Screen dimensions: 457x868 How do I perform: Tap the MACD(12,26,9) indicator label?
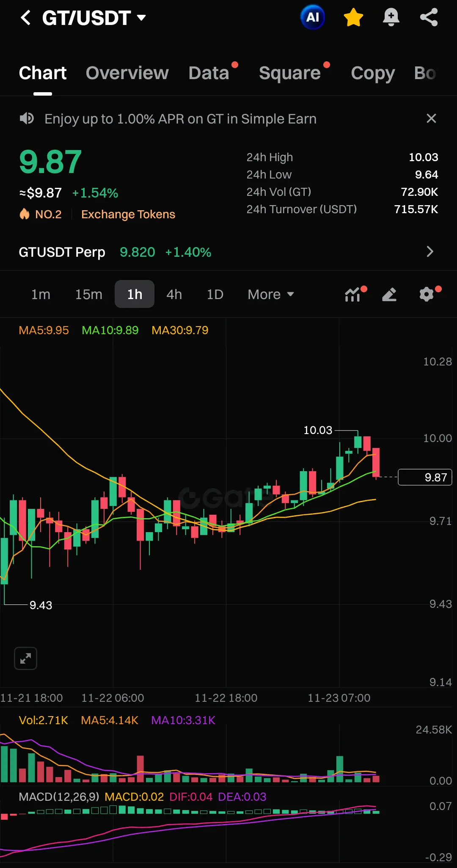pos(59,797)
